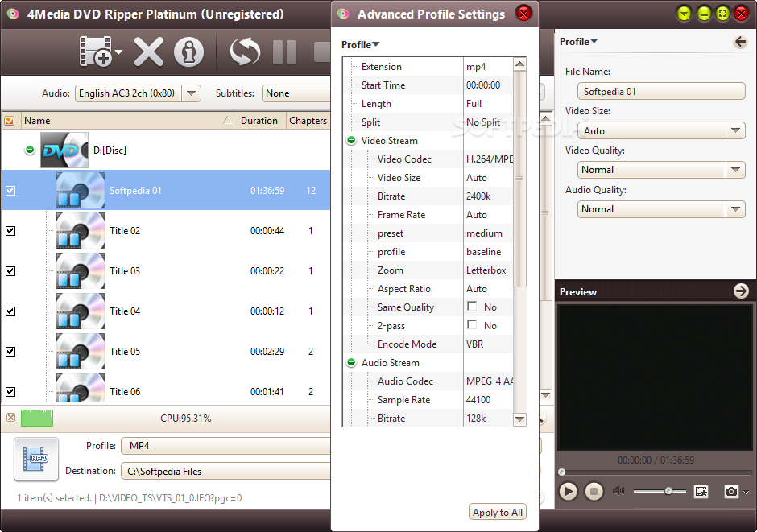Viewport: 757px width, 532px height.
Task: Click the Profile MP4 field
Action: pos(226,446)
